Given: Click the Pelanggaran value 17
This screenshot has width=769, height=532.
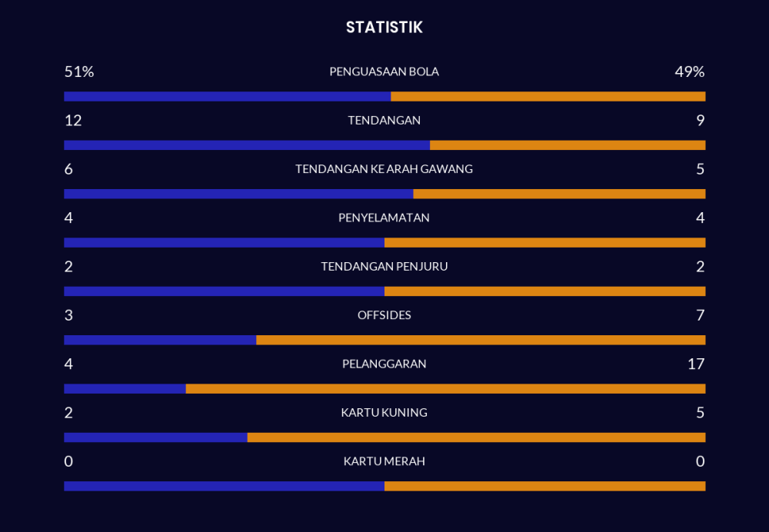Looking at the screenshot, I should [x=696, y=364].
